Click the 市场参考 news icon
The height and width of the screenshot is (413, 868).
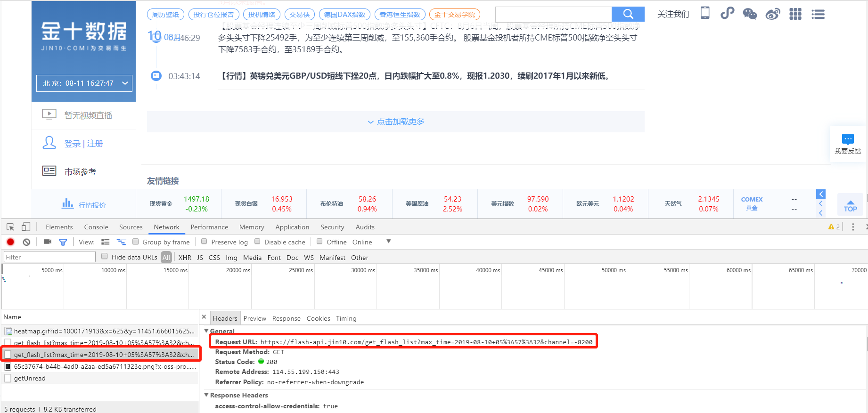coord(49,171)
